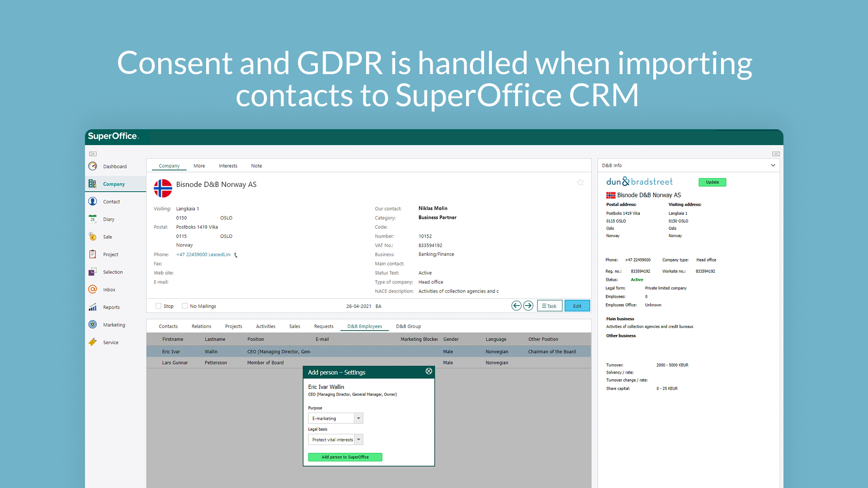Click the green Update button
The height and width of the screenshot is (488, 868).
(x=712, y=182)
